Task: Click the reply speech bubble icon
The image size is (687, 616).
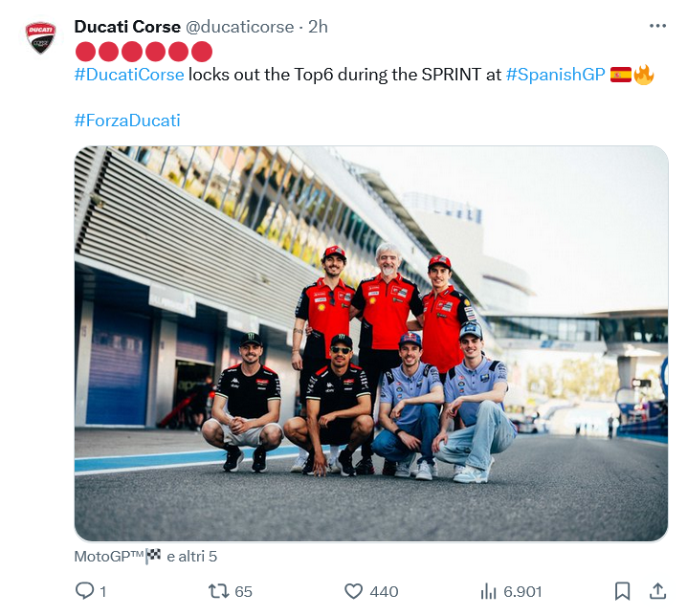Action: [84, 591]
